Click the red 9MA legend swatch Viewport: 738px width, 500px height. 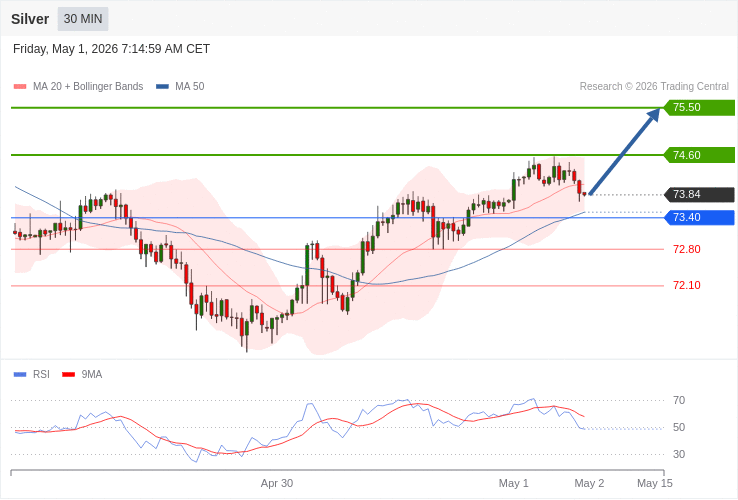click(69, 375)
